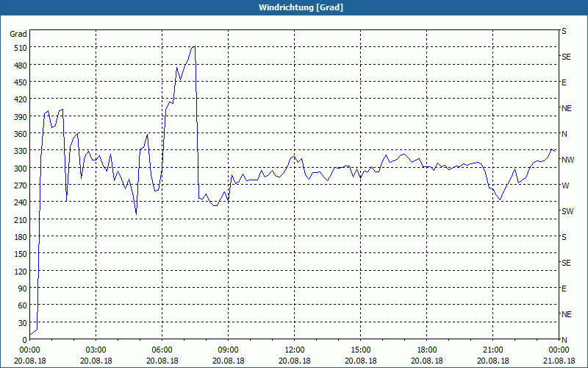Click the 510 y-axis value

coord(21,48)
